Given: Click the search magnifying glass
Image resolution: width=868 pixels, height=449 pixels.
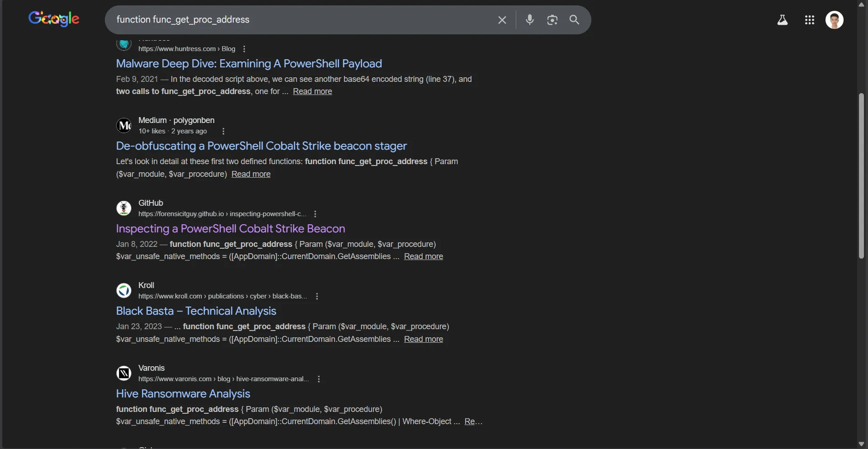Looking at the screenshot, I should pyautogui.click(x=575, y=20).
